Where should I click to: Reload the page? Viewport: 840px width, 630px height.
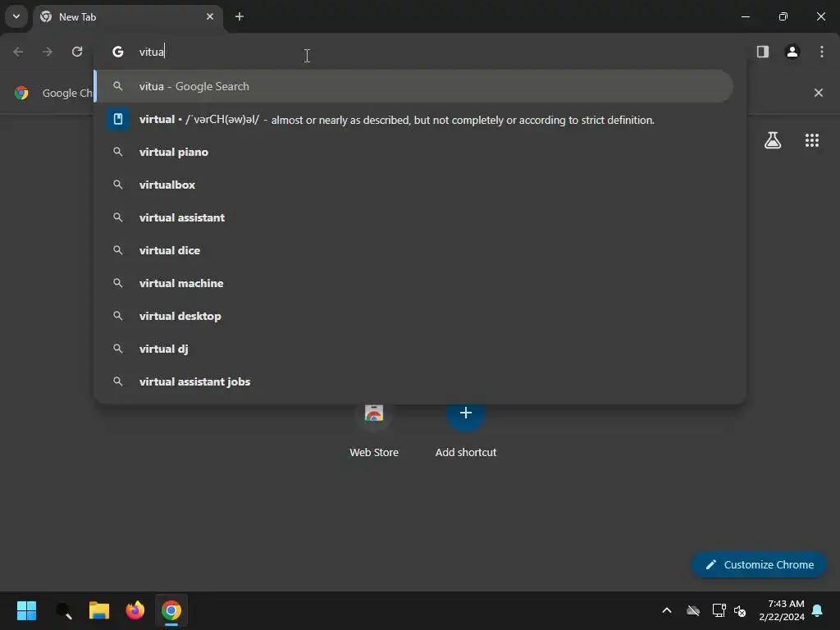[77, 52]
